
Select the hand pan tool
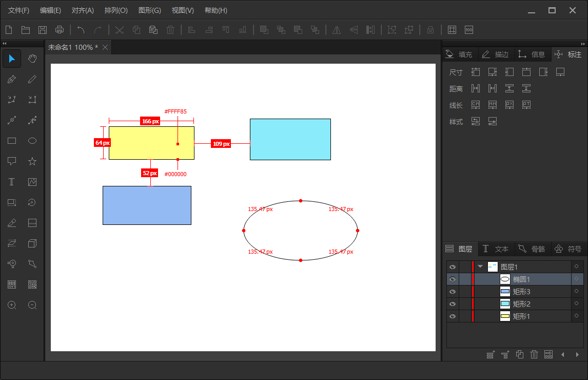click(x=32, y=59)
